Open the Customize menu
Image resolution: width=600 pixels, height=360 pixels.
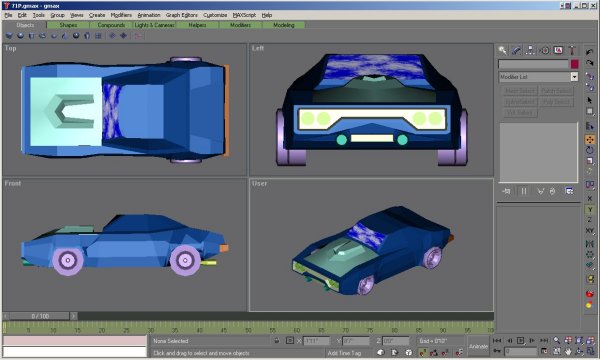click(215, 15)
